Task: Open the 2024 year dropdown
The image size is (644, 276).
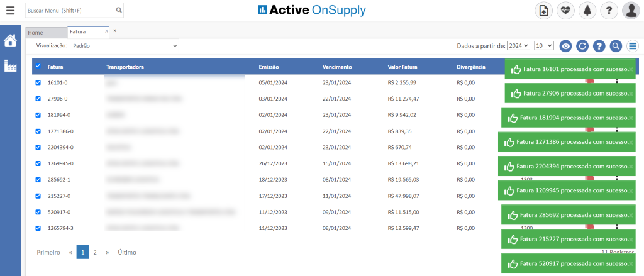Action: click(519, 46)
